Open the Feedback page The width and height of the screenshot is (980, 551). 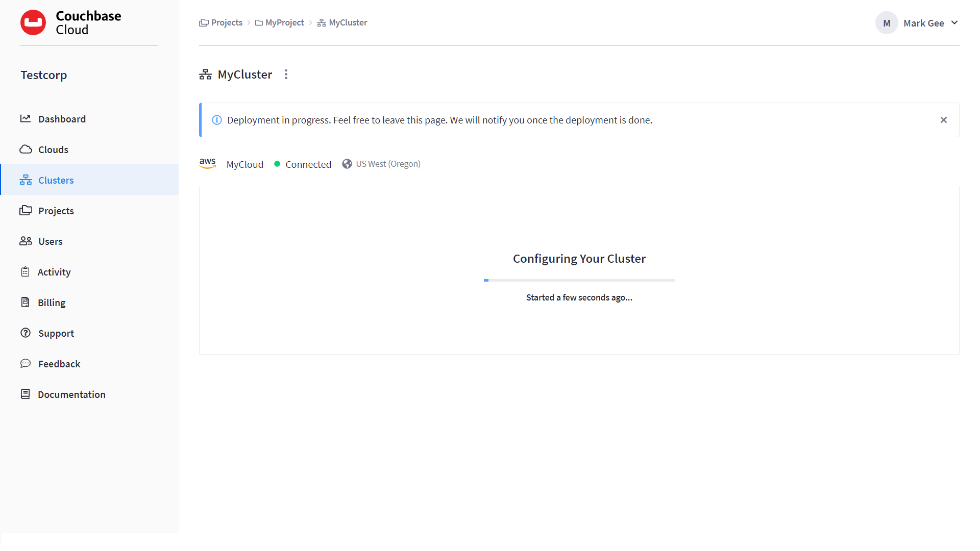(x=59, y=363)
